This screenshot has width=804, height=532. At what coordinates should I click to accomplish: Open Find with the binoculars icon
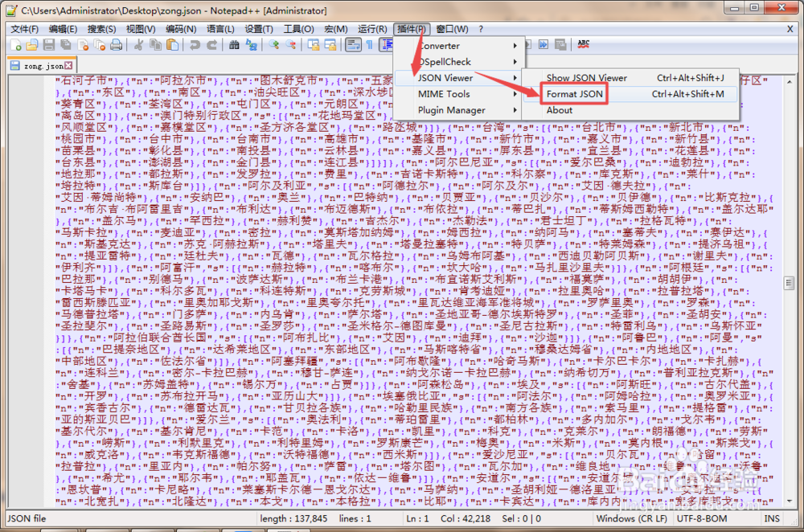(x=234, y=45)
